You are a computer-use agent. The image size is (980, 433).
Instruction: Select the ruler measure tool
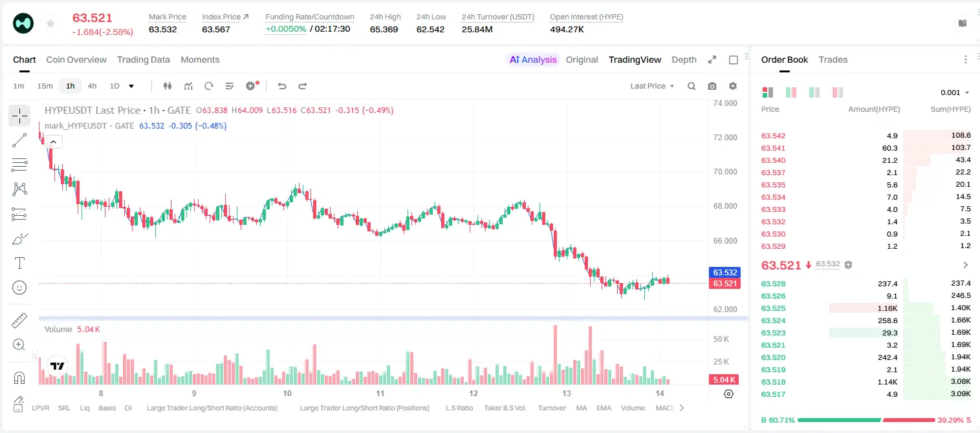click(x=19, y=321)
